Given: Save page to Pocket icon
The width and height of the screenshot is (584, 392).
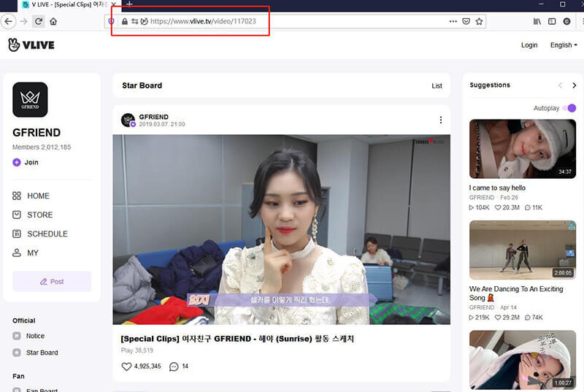Looking at the screenshot, I should [466, 21].
